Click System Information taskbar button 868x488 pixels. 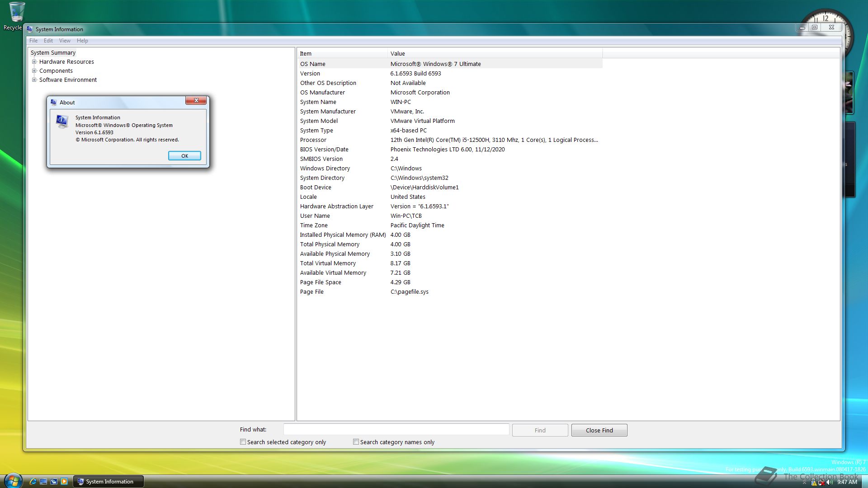pyautogui.click(x=108, y=482)
